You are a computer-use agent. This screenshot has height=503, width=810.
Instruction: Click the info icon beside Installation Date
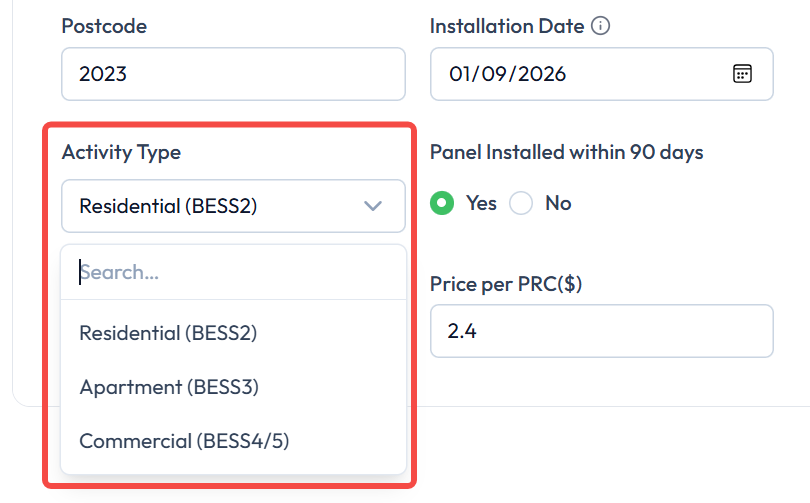(x=600, y=26)
